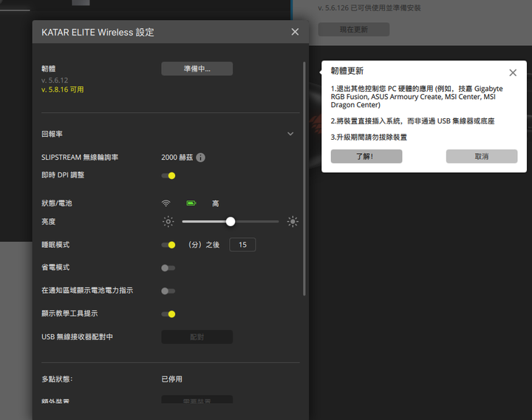Click the high brightness sun icon
The image size is (532, 420).
(x=293, y=222)
